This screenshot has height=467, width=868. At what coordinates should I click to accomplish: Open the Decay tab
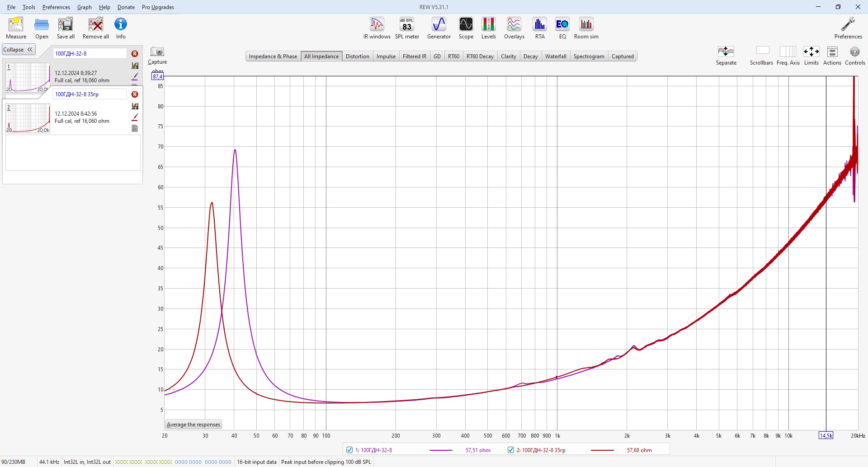point(531,56)
